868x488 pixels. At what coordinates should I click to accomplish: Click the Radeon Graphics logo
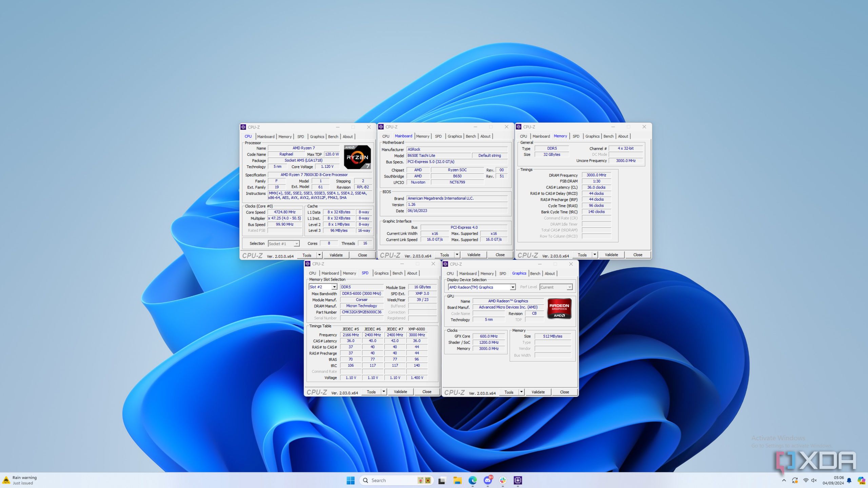click(559, 308)
